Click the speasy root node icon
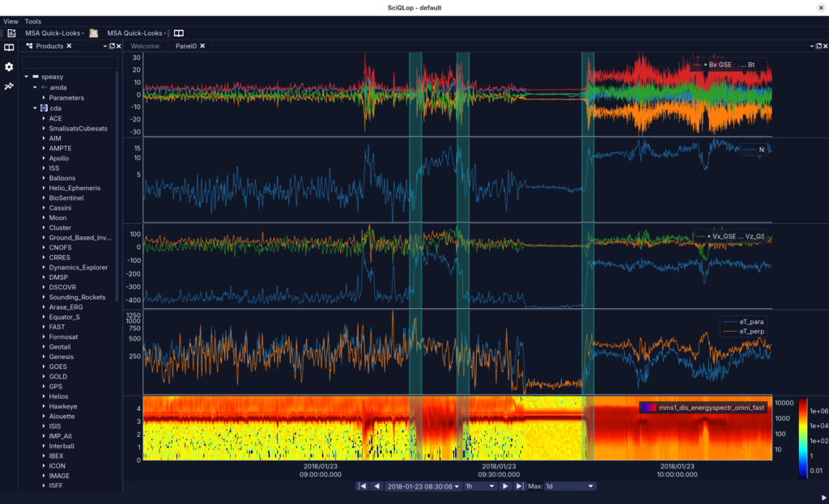 point(36,77)
